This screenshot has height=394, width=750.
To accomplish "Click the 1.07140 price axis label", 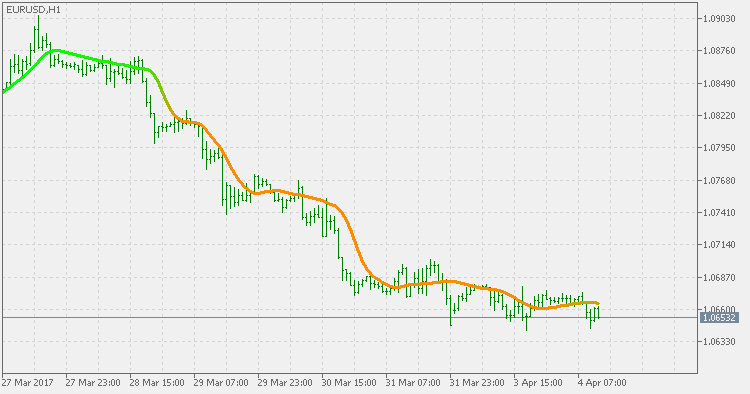I will click(x=719, y=245).
